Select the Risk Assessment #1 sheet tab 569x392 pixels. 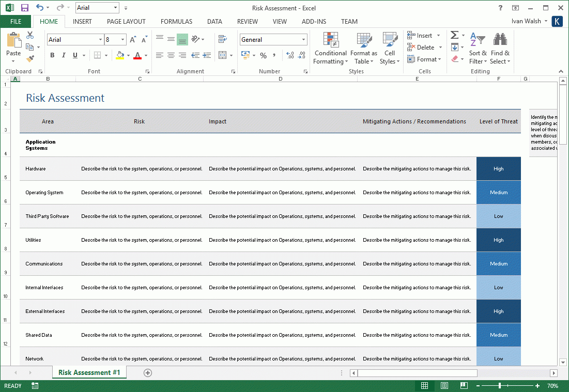click(x=89, y=372)
